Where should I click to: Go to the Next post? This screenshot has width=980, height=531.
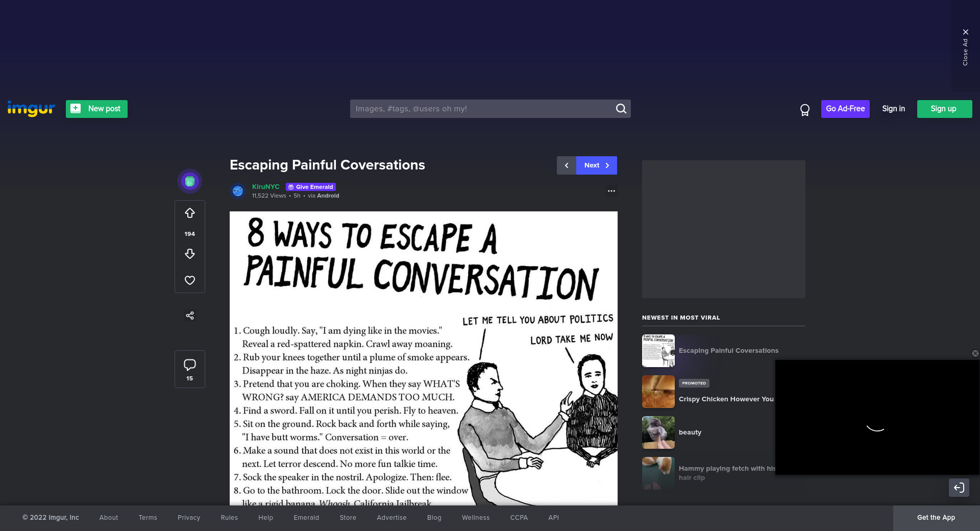(597, 165)
